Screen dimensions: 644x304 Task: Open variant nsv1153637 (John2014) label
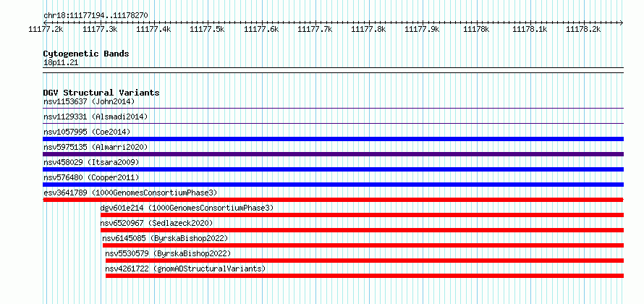tap(89, 101)
